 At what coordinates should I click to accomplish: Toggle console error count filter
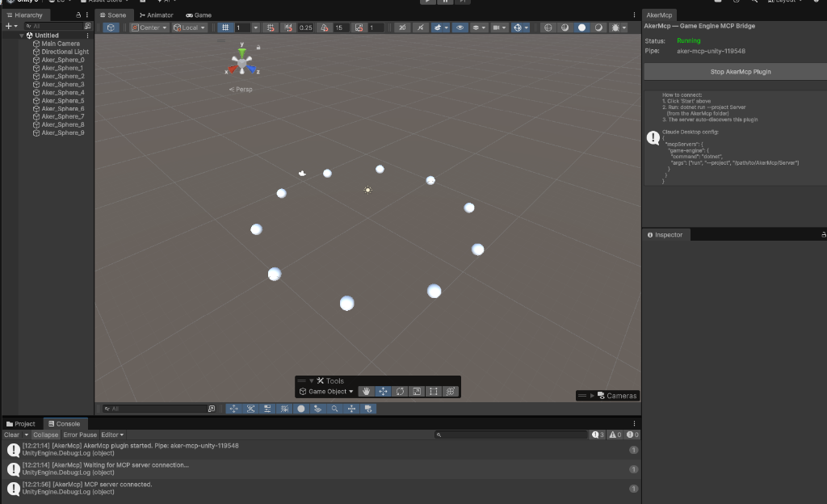(632, 435)
